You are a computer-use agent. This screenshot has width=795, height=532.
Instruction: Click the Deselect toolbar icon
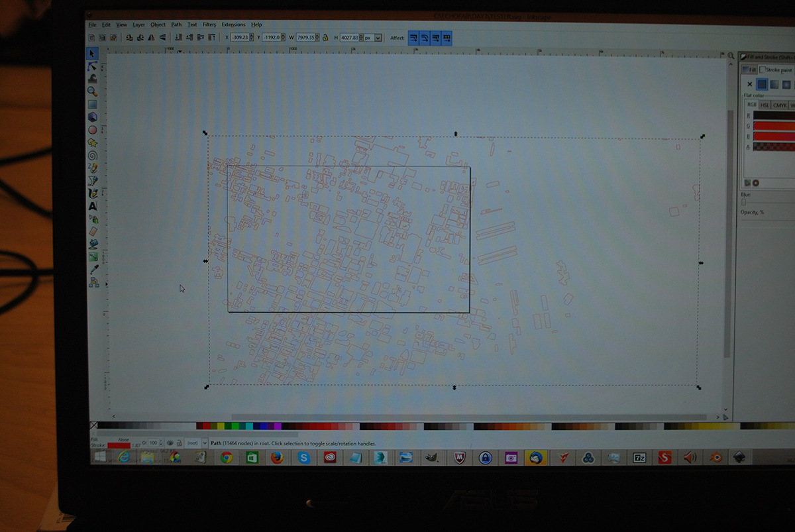tap(114, 38)
